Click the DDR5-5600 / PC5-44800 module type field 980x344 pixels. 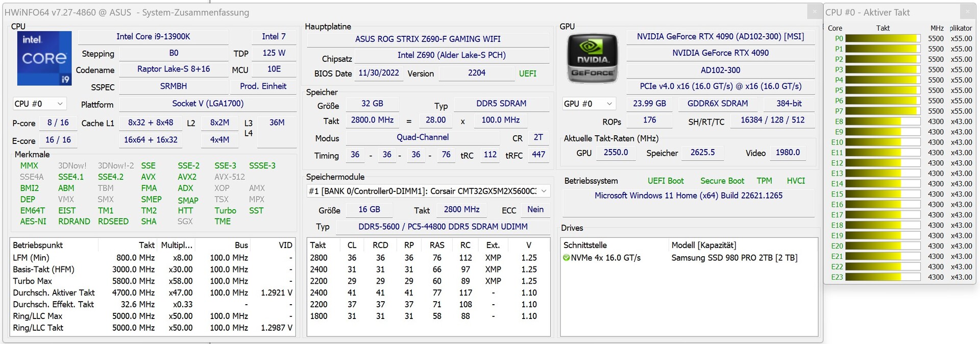(x=443, y=227)
